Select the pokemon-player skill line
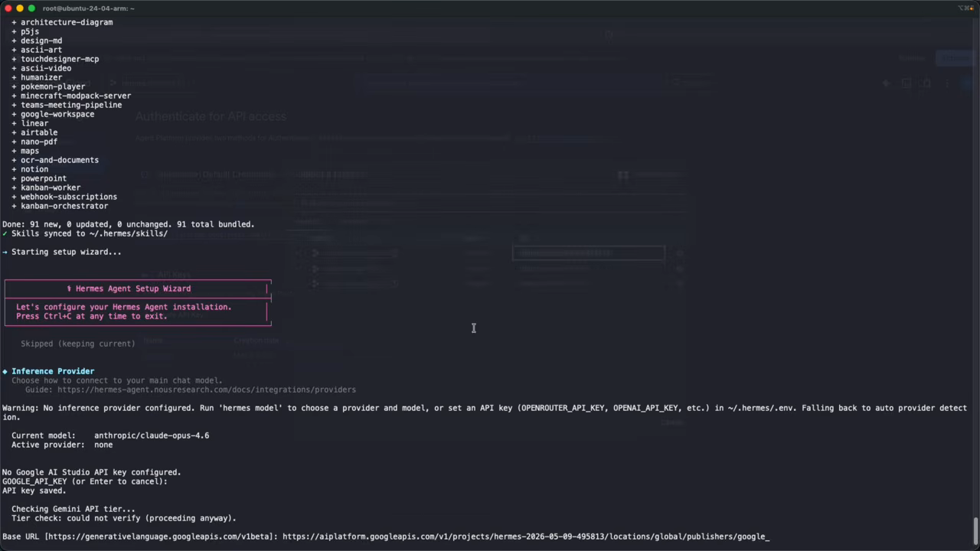The image size is (980, 551). click(48, 86)
